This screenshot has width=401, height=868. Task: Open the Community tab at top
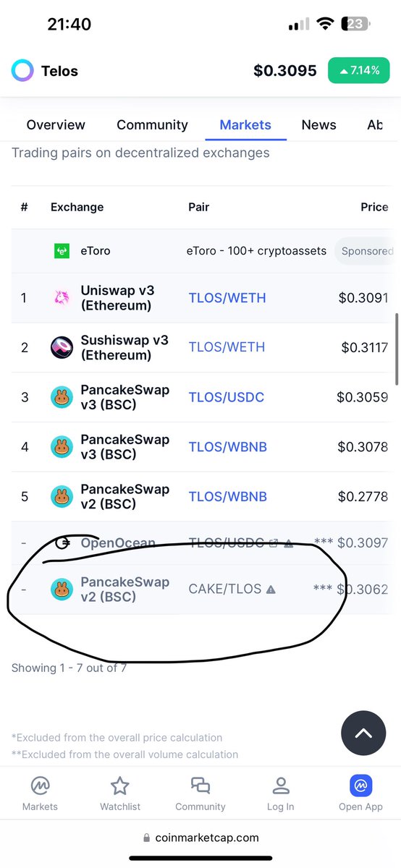tap(152, 124)
